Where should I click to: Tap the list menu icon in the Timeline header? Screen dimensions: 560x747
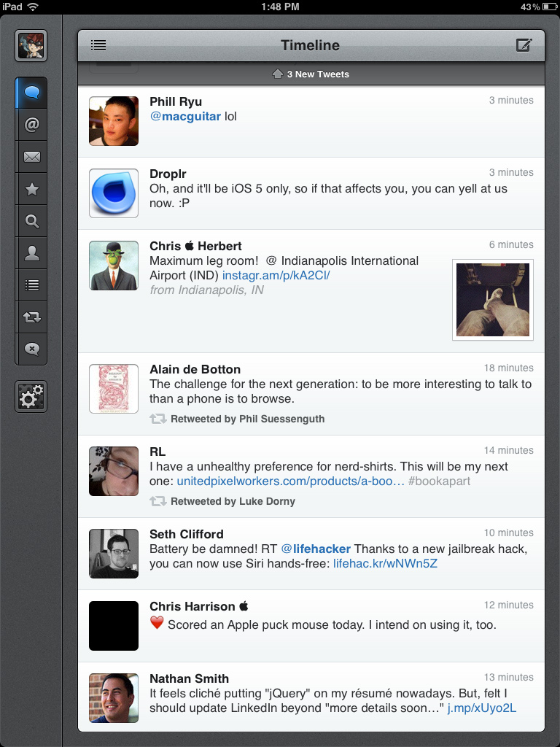[x=98, y=45]
